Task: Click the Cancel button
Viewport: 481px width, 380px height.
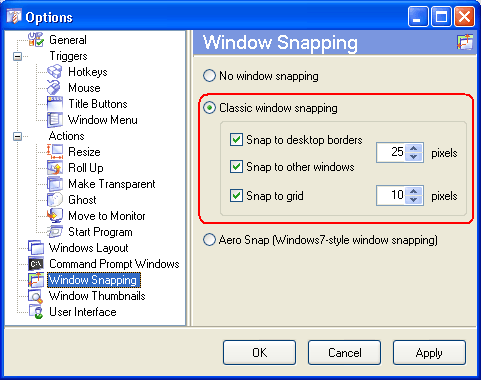Action: (344, 352)
